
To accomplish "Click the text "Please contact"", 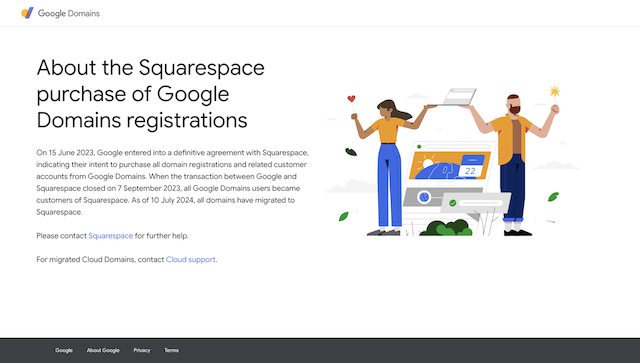I will coord(62,236).
